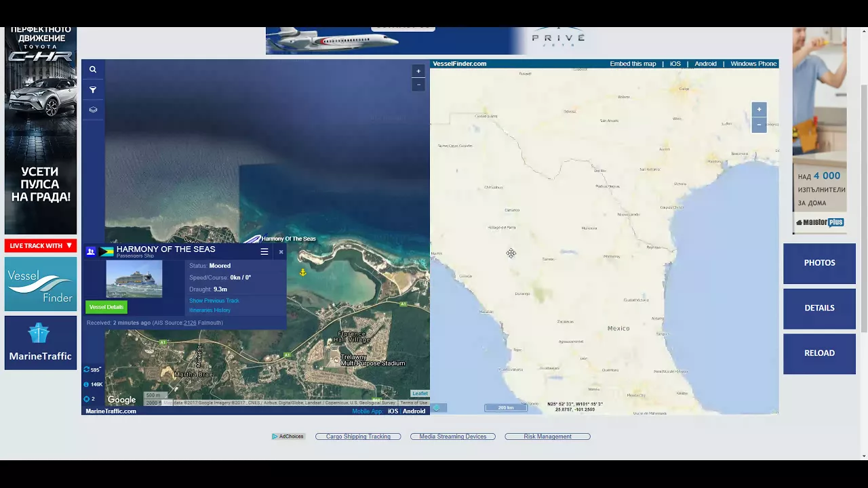Click the passenger ship type icon in popup
Image resolution: width=868 pixels, height=488 pixels.
[91, 251]
